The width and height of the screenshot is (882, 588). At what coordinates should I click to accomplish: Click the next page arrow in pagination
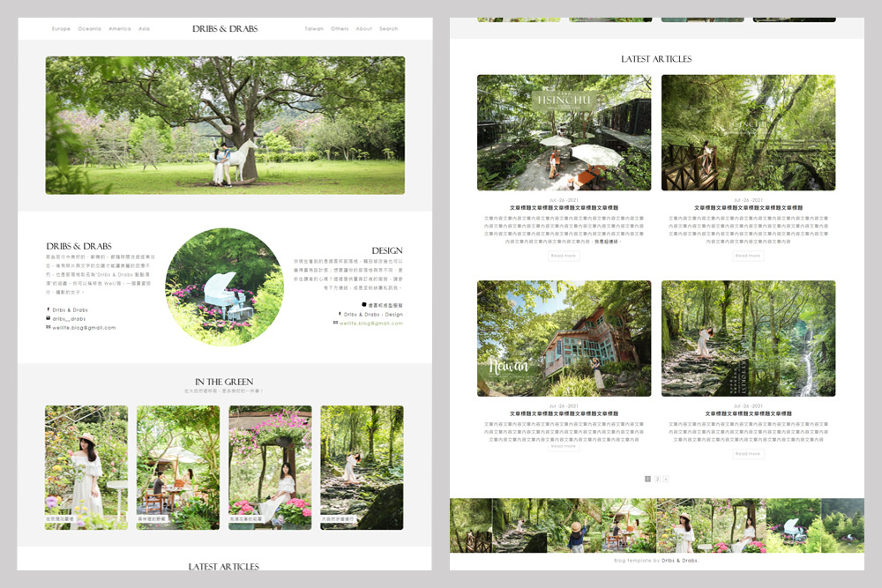click(666, 479)
